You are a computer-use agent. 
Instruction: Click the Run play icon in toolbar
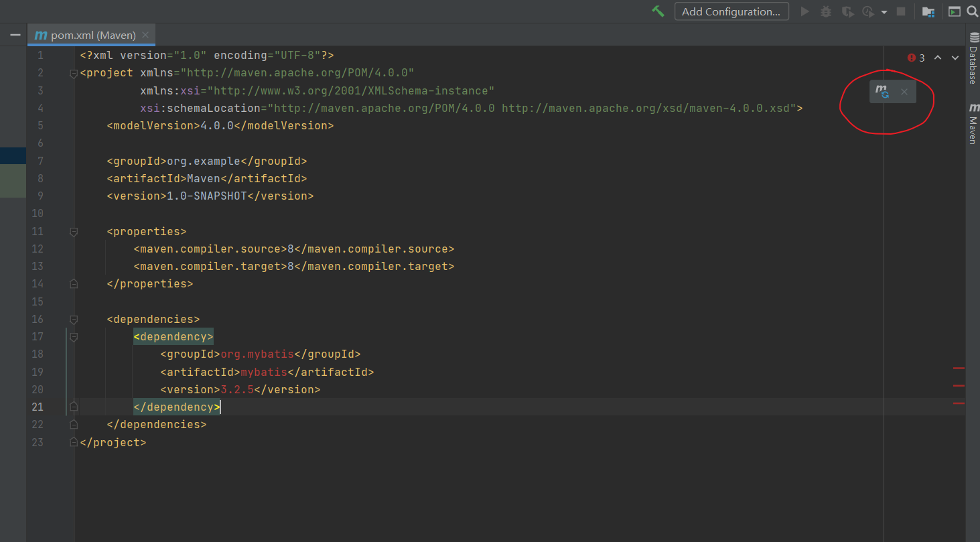click(805, 11)
